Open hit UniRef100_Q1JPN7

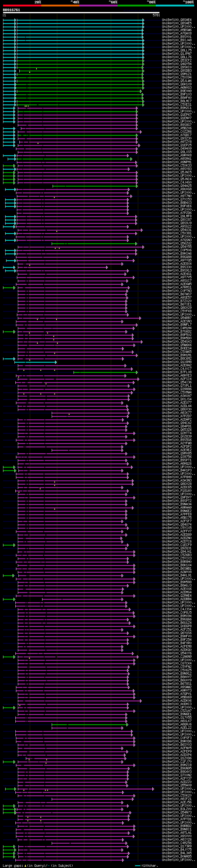click(177, 54)
